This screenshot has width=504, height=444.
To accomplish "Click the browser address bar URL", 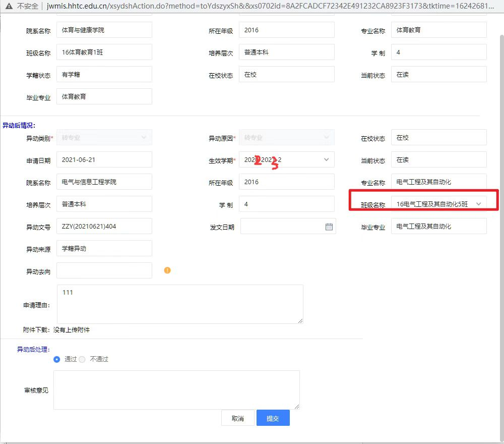I will click(x=202, y=7).
